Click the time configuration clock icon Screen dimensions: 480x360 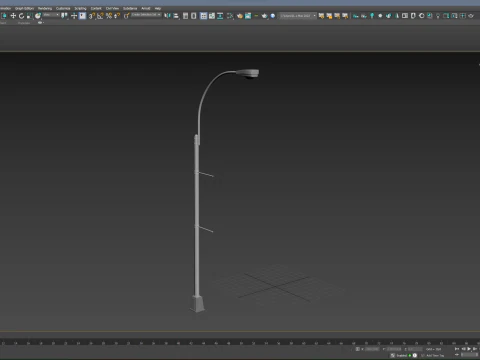(x=415, y=355)
